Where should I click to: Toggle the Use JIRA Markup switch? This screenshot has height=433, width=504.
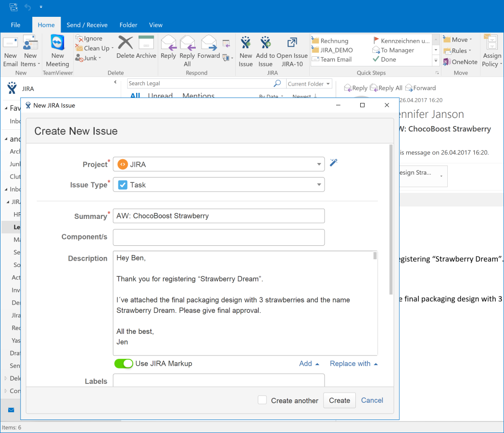[124, 364]
